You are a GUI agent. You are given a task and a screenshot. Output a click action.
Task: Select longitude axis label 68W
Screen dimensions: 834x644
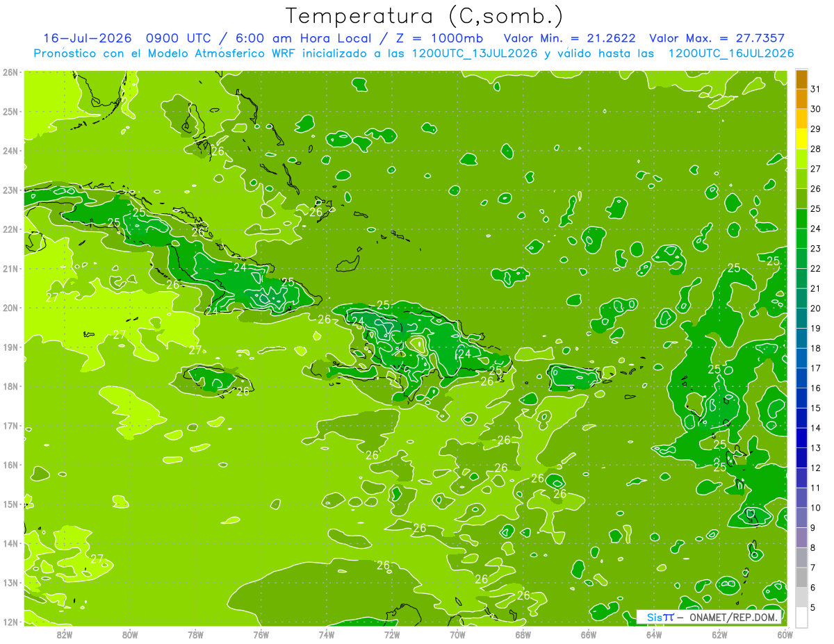point(523,635)
